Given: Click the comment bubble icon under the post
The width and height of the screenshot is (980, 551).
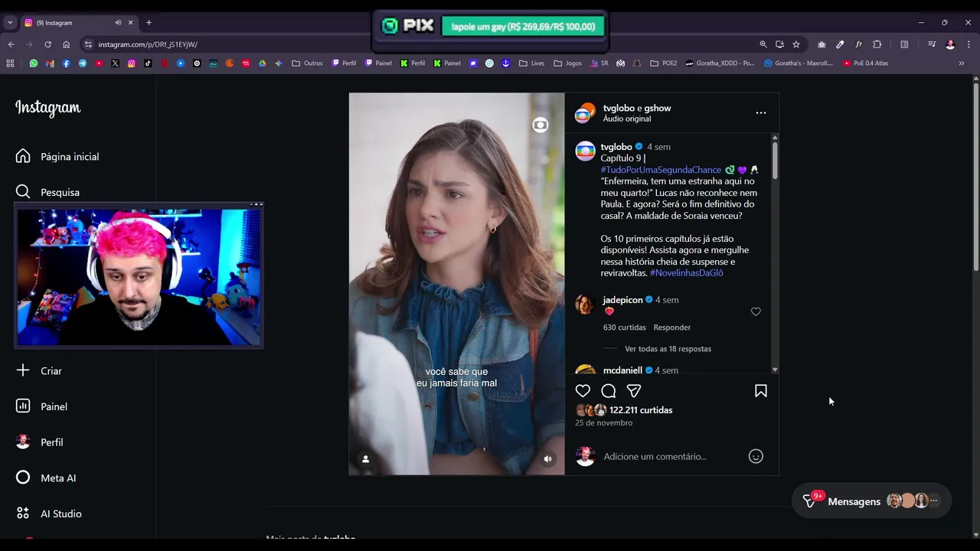Looking at the screenshot, I should (609, 391).
